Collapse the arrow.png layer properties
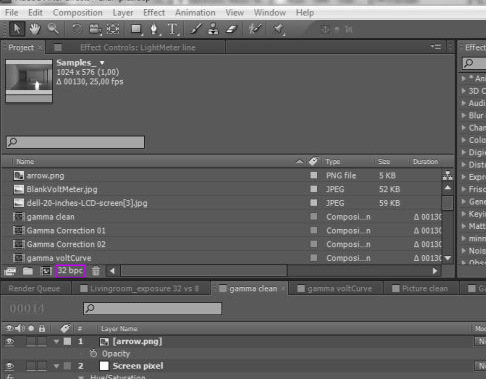 pyautogui.click(x=56, y=341)
